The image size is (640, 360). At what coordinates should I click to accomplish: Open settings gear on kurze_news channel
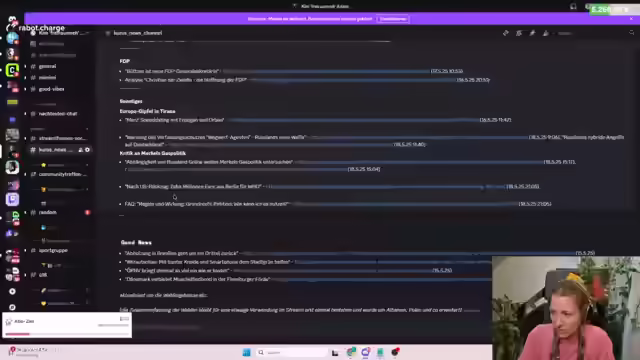(x=87, y=150)
